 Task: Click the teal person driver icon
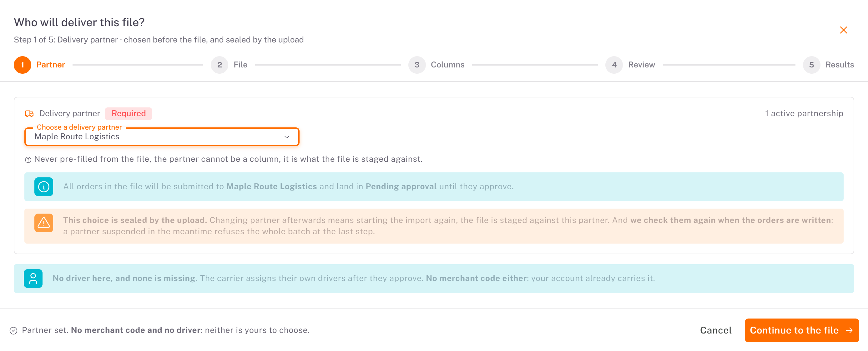point(33,279)
